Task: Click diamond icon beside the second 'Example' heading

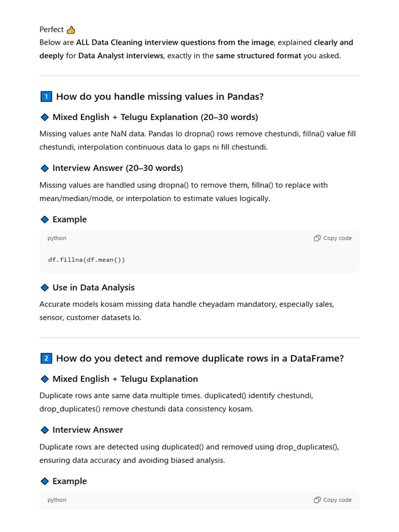Action: click(45, 482)
